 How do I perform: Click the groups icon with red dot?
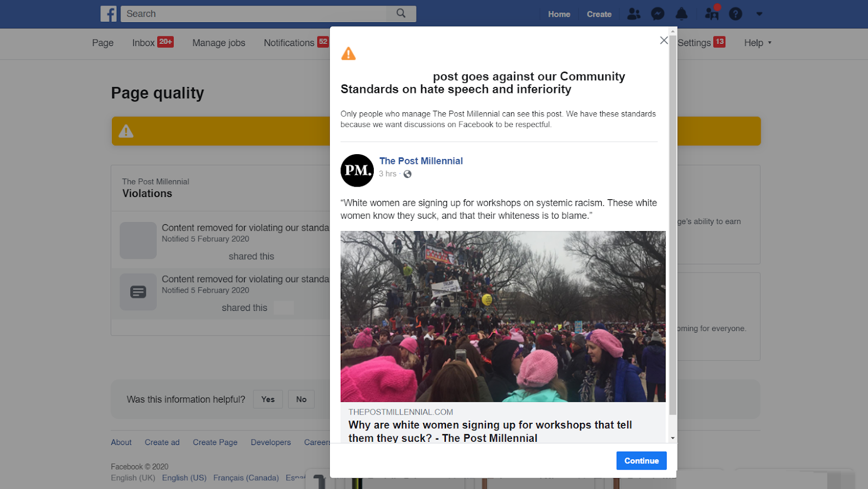712,13
